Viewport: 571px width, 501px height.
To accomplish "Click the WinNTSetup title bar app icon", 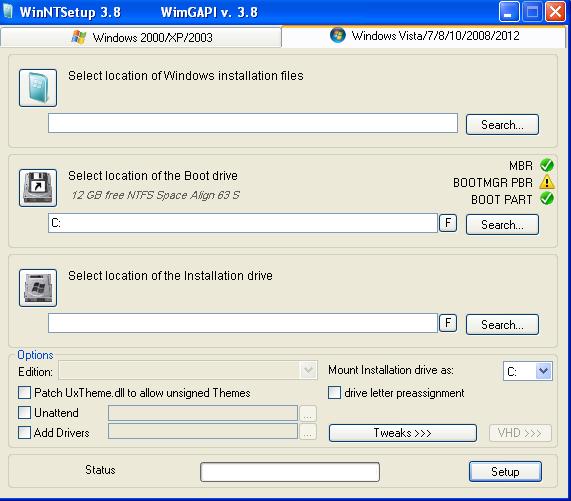I will click(8, 11).
